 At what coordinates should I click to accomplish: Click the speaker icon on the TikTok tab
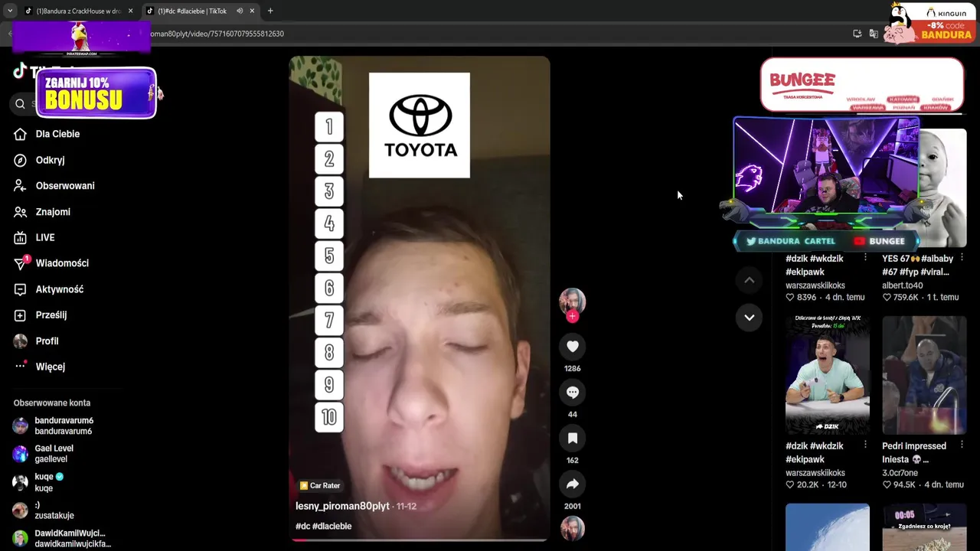coord(240,11)
